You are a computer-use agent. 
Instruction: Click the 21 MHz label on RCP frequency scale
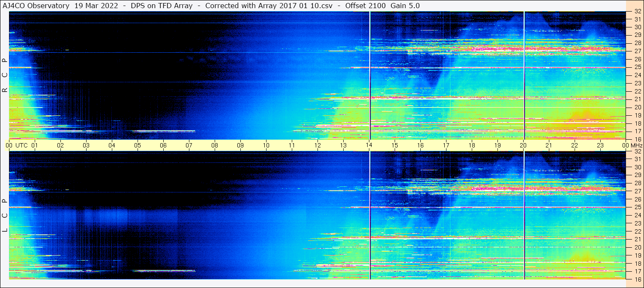pyautogui.click(x=637, y=99)
